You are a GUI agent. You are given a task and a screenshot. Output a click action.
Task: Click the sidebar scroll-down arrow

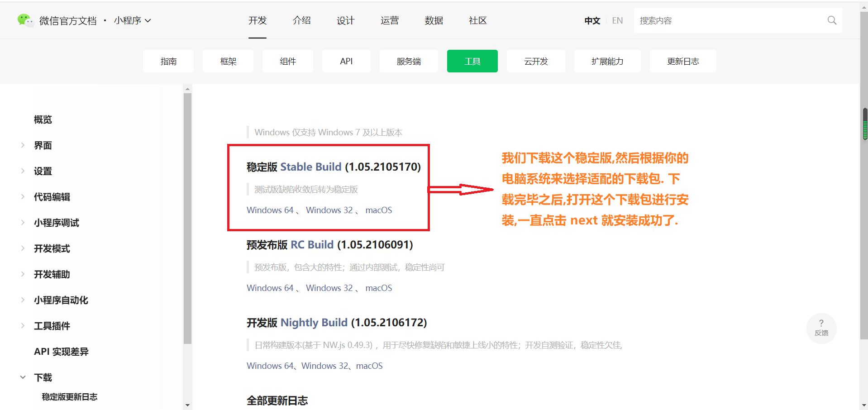click(x=187, y=405)
